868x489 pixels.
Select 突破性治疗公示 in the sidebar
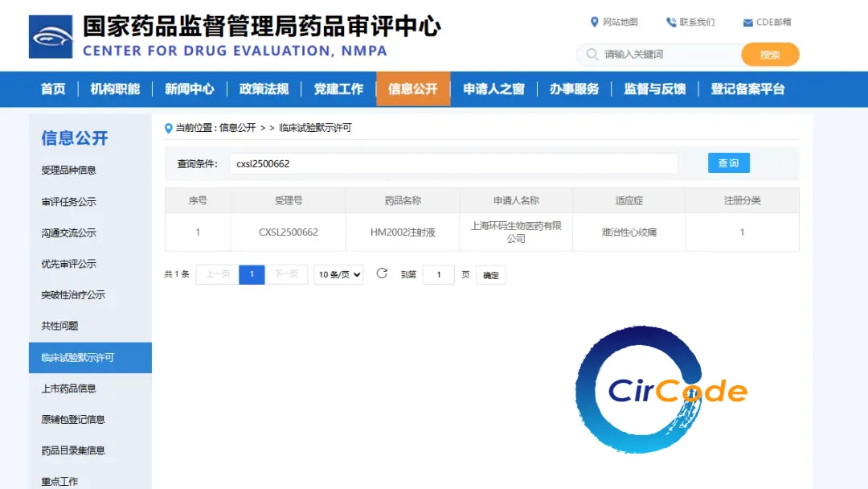[73, 295]
